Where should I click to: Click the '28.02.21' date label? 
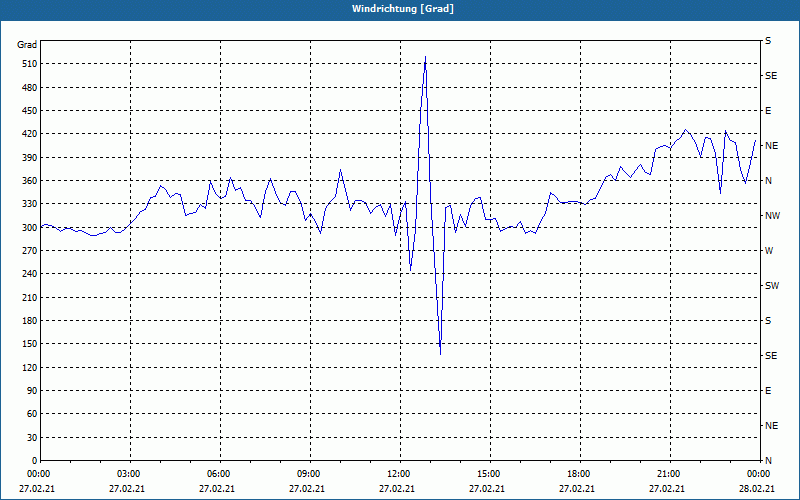(x=757, y=489)
